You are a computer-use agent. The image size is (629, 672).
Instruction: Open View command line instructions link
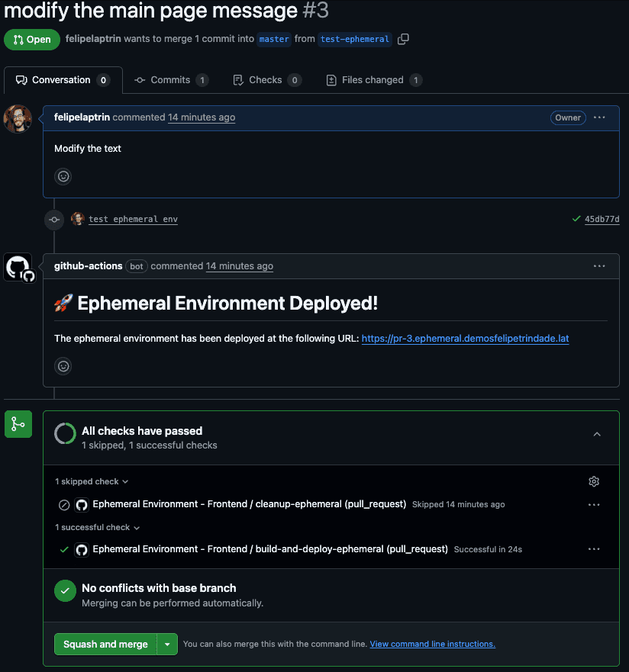433,644
